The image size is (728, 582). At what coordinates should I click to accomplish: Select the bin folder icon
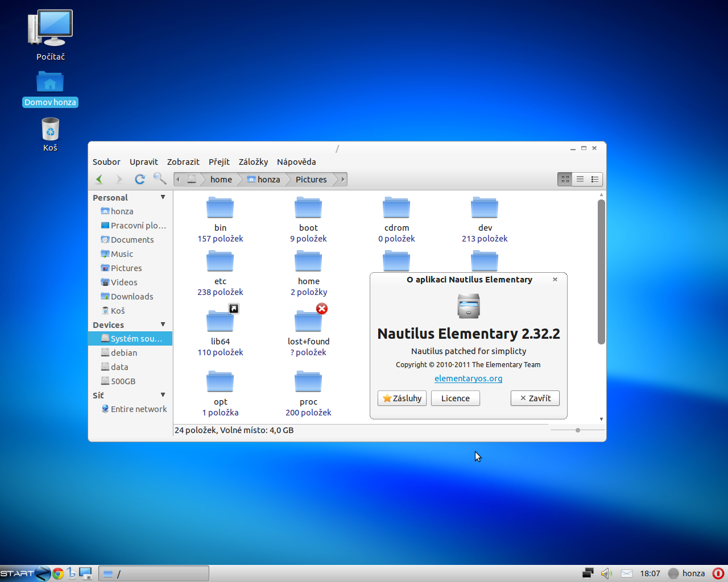[x=220, y=207]
